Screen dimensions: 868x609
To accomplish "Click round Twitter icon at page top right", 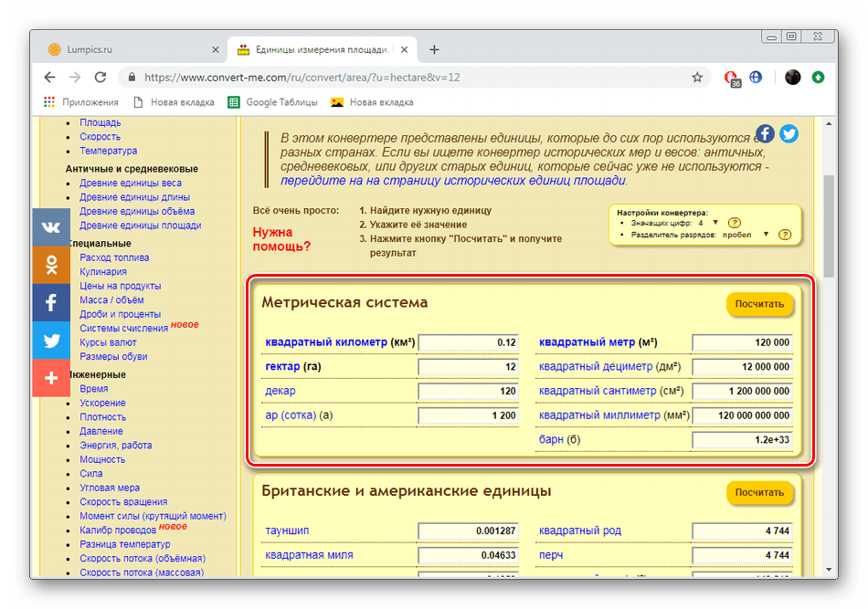I will click(789, 133).
